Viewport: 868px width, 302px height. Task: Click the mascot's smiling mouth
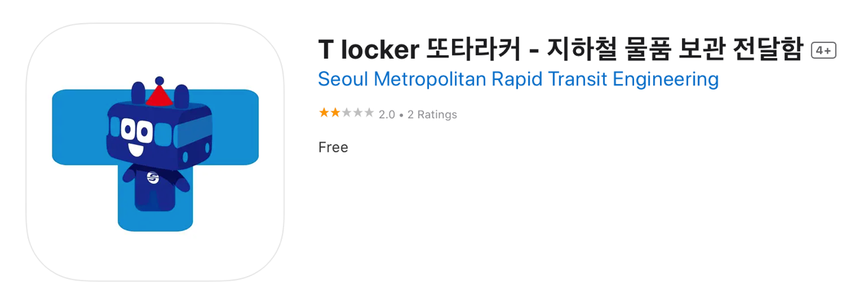(136, 148)
